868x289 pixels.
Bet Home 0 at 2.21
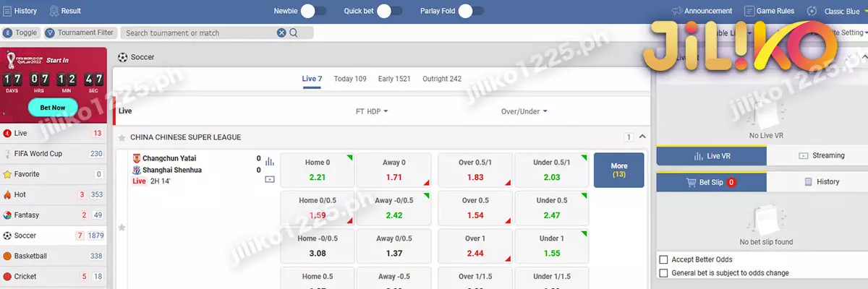point(318,171)
